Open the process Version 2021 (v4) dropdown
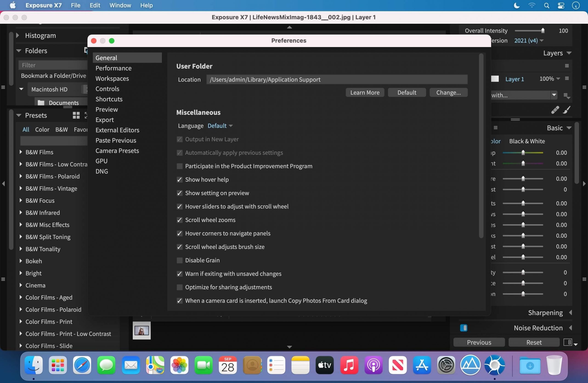The width and height of the screenshot is (588, 383). point(529,40)
